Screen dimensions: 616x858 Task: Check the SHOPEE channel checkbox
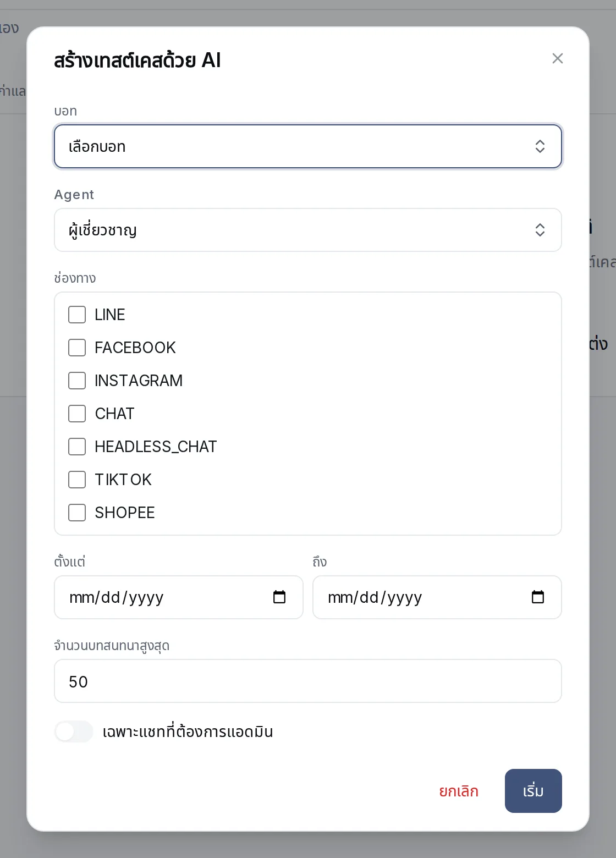77,513
